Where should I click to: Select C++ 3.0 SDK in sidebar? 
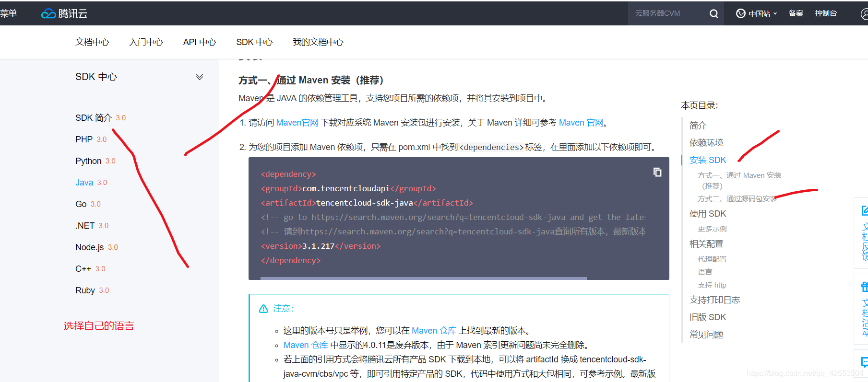point(90,269)
